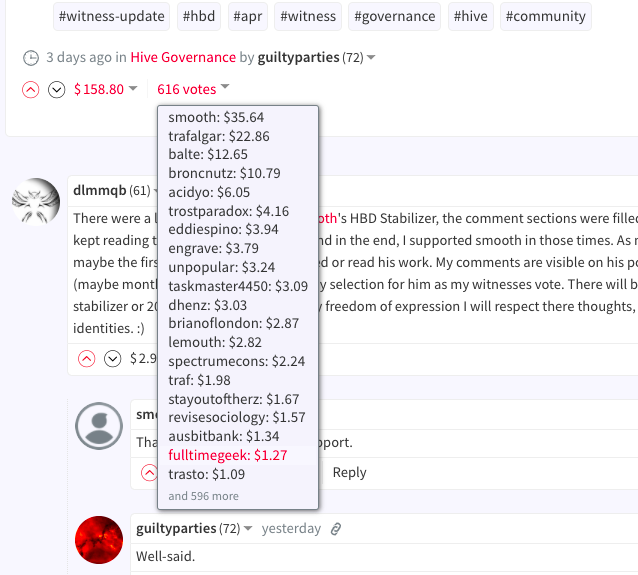Select voter revisesociology: $1.57

[x=238, y=417]
